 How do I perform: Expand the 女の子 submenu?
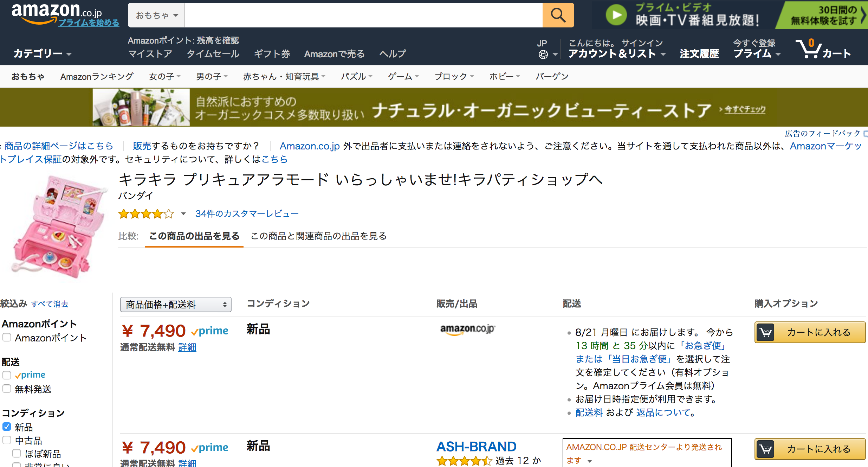point(164,76)
